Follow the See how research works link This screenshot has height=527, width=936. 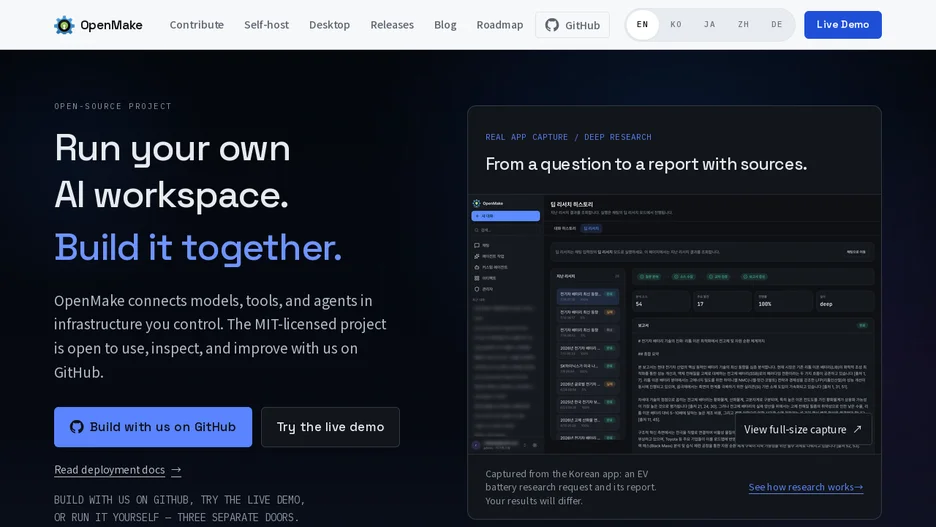(x=806, y=487)
